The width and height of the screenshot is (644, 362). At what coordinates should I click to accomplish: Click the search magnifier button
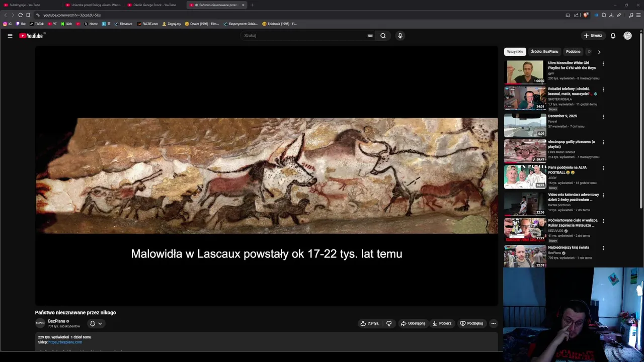point(383,36)
